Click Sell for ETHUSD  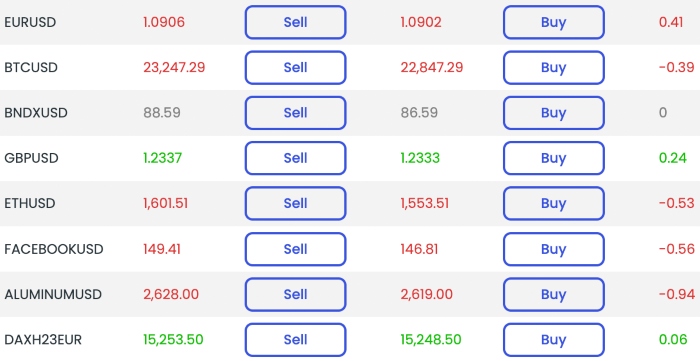click(296, 203)
